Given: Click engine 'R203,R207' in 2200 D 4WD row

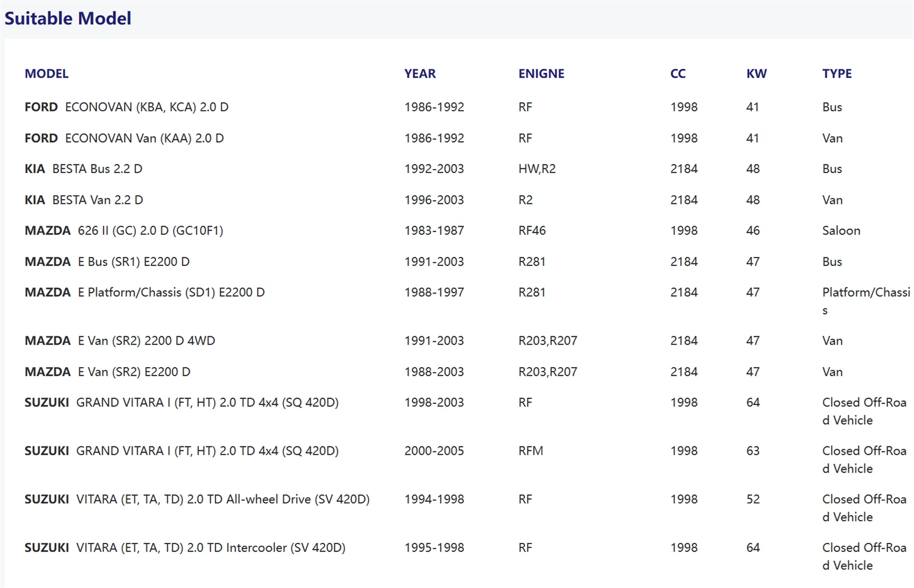Looking at the screenshot, I should click(x=548, y=341).
